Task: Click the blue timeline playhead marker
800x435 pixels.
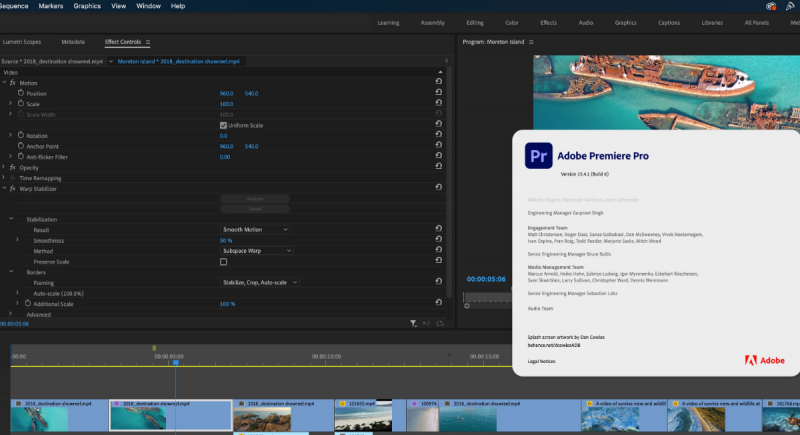Action: click(x=175, y=362)
